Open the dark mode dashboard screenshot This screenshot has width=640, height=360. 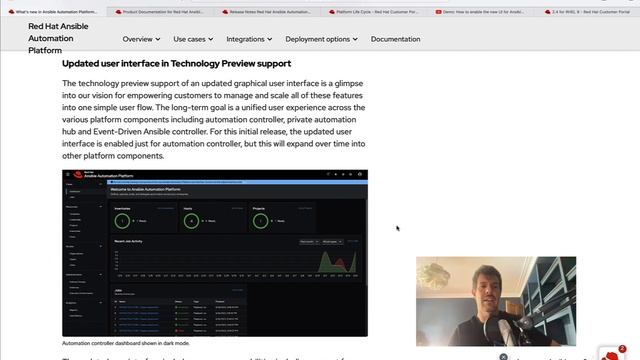click(215, 253)
